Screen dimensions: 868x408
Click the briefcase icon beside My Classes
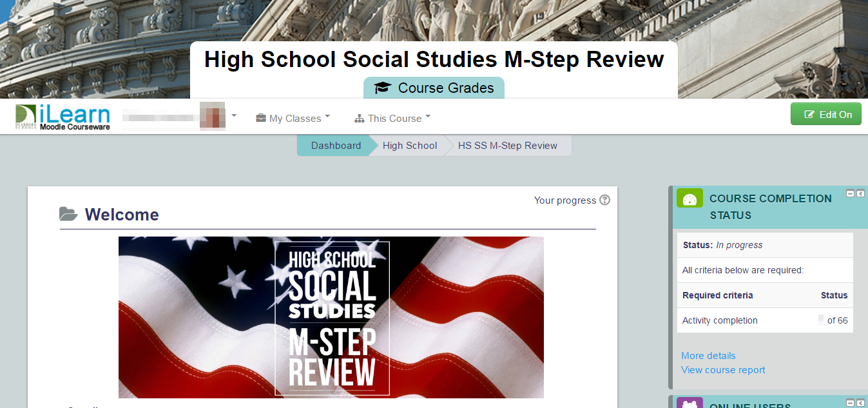261,119
